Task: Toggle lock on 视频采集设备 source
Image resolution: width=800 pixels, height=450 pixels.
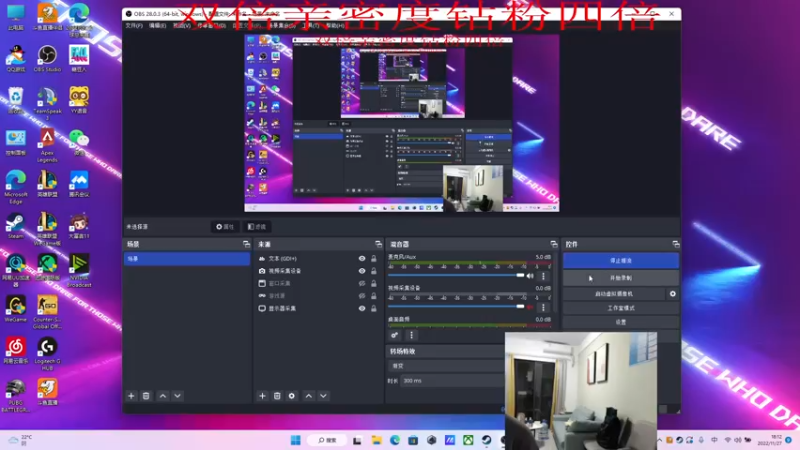Action: point(373,271)
